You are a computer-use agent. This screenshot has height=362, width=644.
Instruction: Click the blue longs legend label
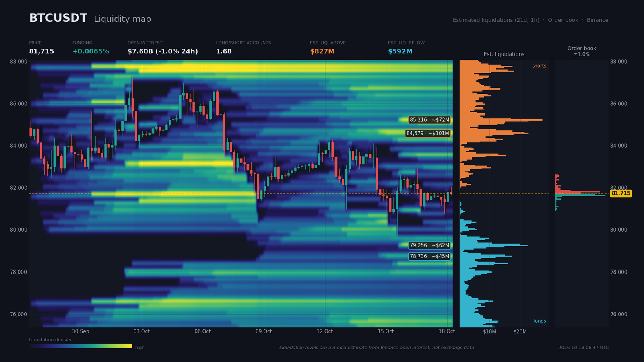click(x=540, y=321)
